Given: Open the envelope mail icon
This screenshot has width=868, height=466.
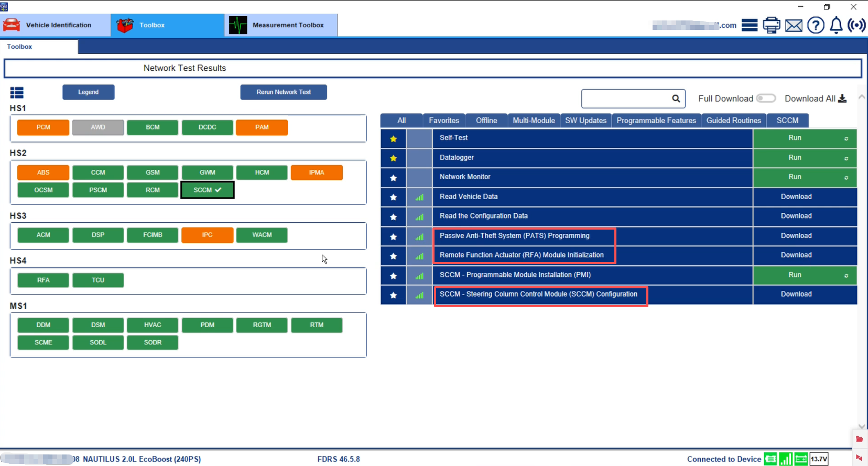Looking at the screenshot, I should tap(794, 25).
